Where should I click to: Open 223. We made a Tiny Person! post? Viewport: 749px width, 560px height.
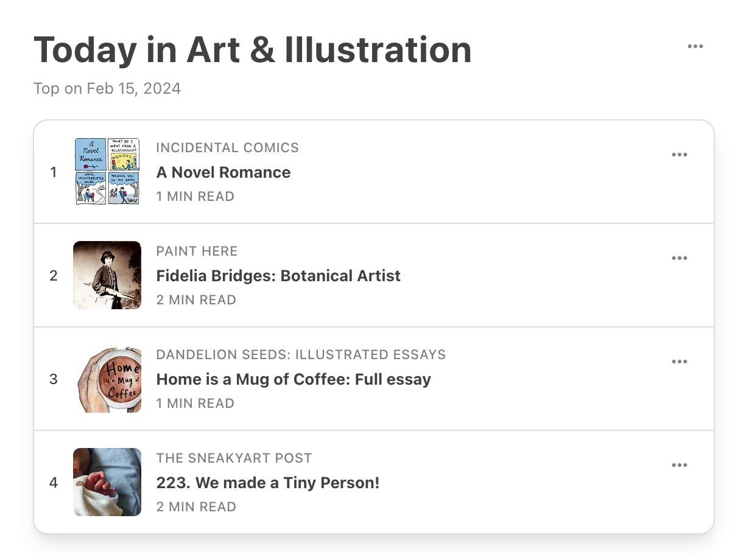[x=268, y=483]
